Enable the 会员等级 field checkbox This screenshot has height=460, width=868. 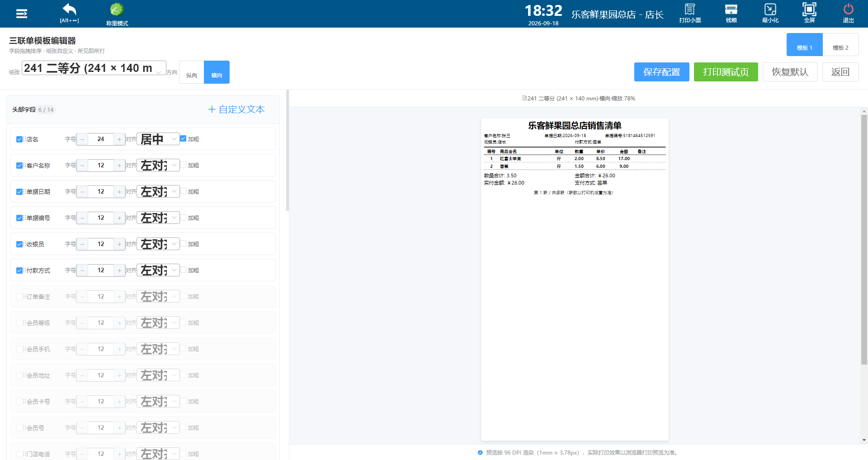pyautogui.click(x=19, y=323)
